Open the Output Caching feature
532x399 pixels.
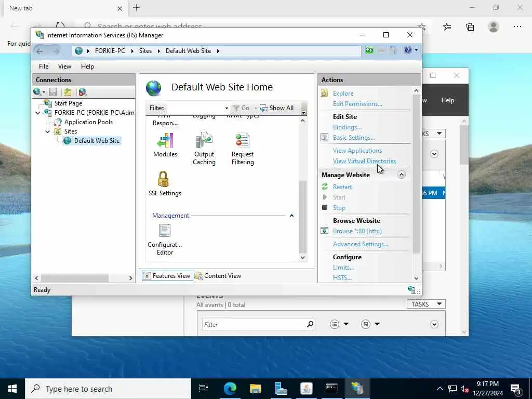(x=204, y=140)
